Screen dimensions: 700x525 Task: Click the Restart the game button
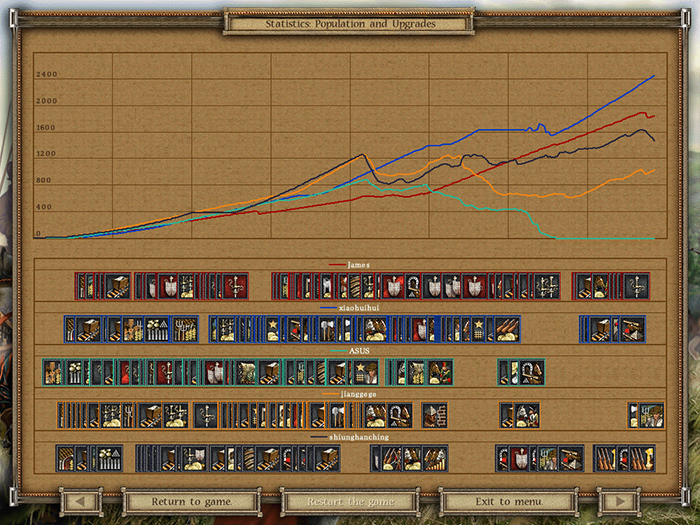tap(350, 501)
